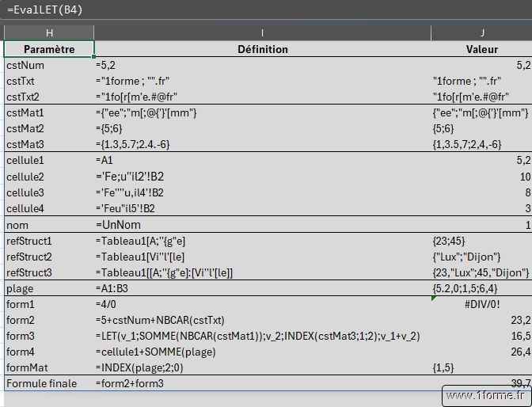Select column H header
The image size is (532, 407).
[49, 32]
